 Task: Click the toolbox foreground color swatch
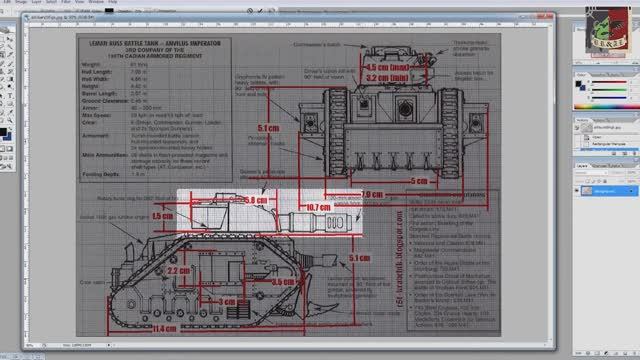[x=2, y=132]
